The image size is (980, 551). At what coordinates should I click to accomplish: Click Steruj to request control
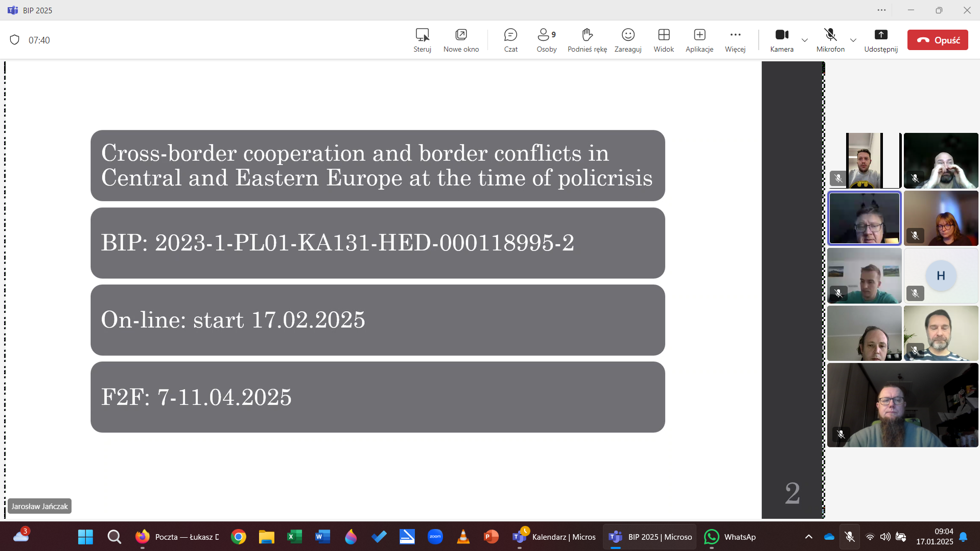[x=422, y=40]
